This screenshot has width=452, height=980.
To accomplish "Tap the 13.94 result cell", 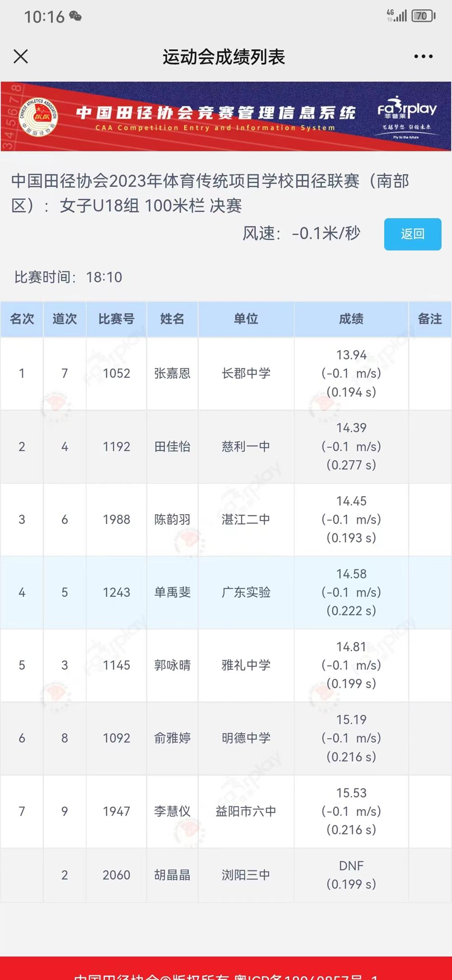I will click(351, 355).
